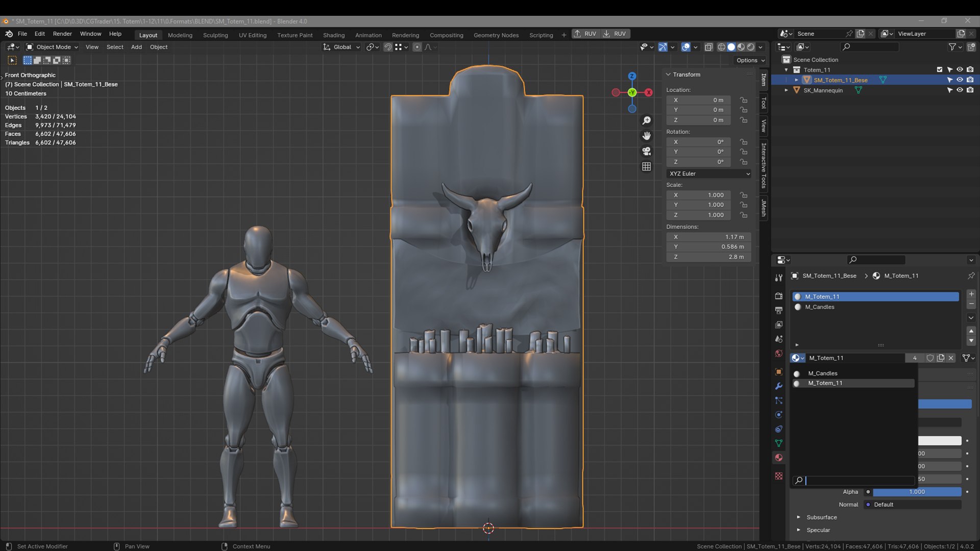
Task: Open the Modifiers wrench properties tab
Action: click(778, 386)
